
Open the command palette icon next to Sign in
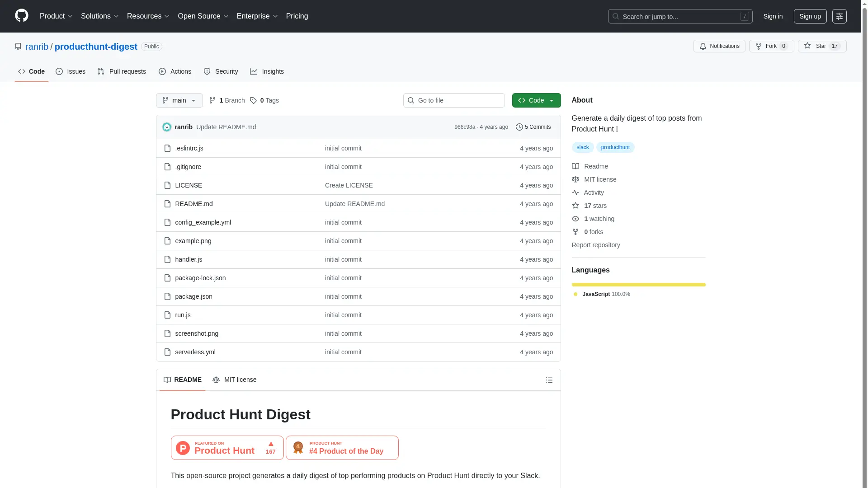tap(840, 16)
